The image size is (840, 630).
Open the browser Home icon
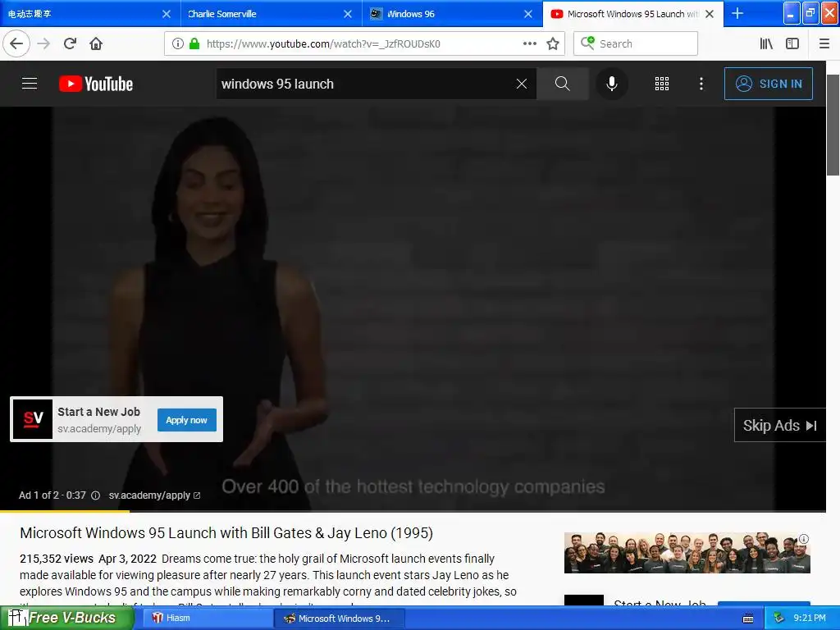96,44
